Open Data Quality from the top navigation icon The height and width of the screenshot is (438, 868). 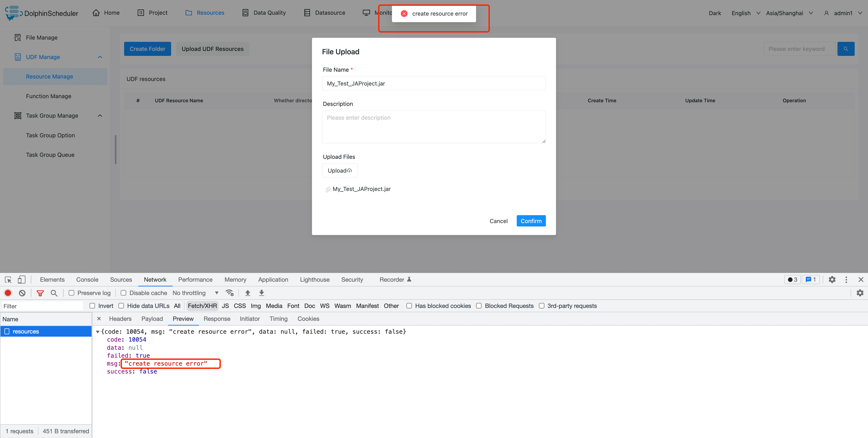coord(246,12)
